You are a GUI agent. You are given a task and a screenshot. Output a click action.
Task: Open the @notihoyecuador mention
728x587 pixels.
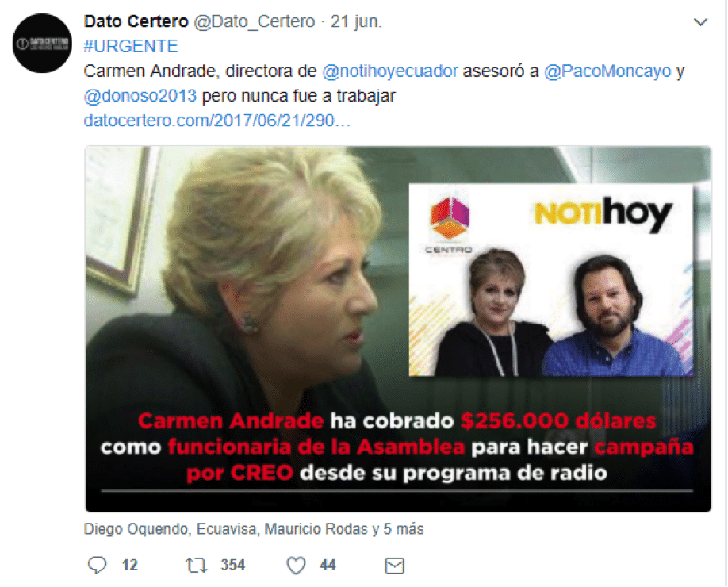[390, 71]
